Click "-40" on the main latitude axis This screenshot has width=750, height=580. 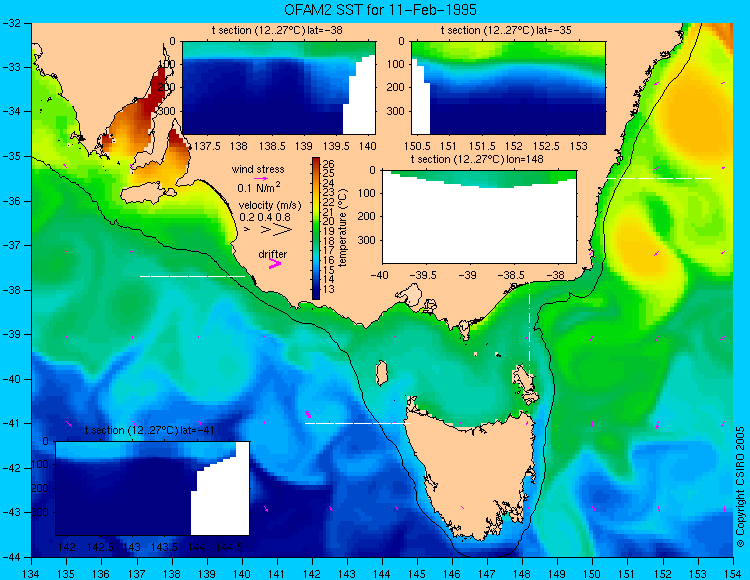[11, 379]
